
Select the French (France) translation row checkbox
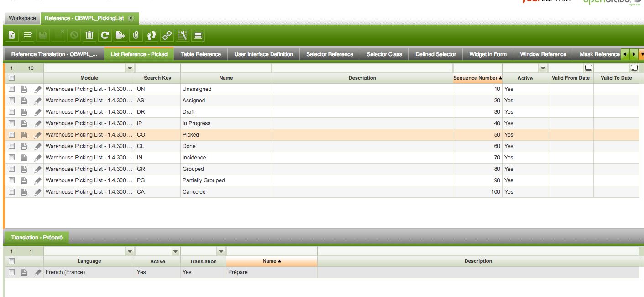12,272
